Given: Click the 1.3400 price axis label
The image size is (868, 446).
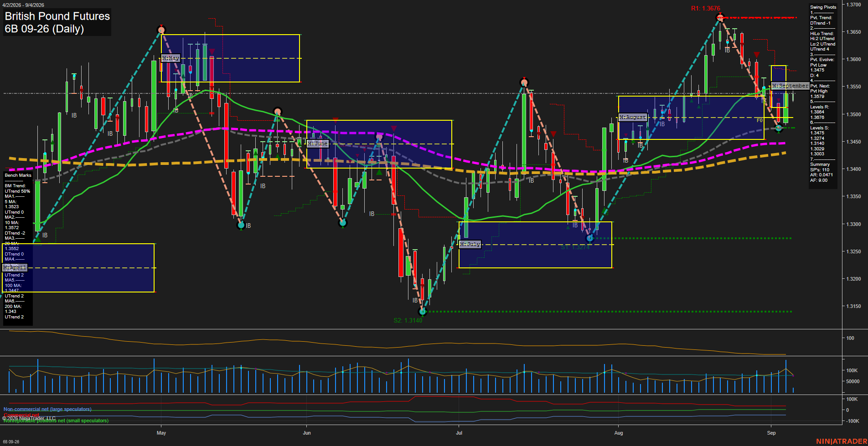Looking at the screenshot, I should click(x=853, y=169).
